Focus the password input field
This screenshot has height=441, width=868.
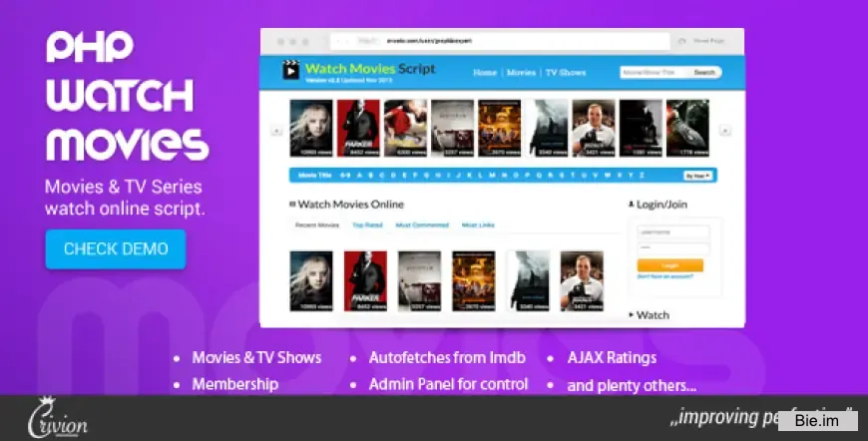[673, 248]
